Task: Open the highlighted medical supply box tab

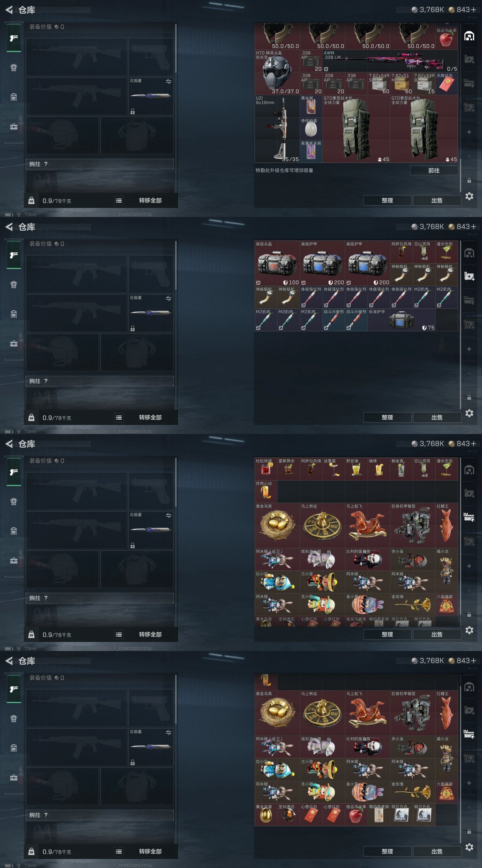Action: 469,277
